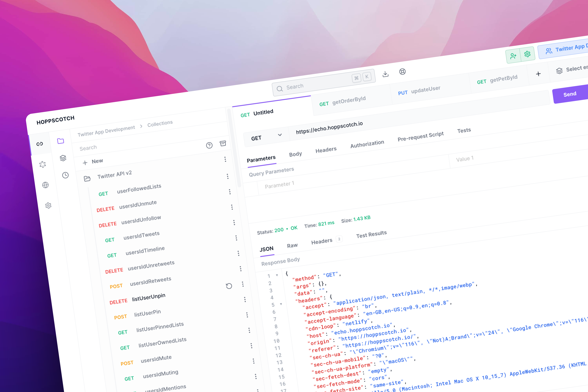This screenshot has height=392, width=588.
Task: Click the archive import/export icon in collections
Action: [x=223, y=143]
